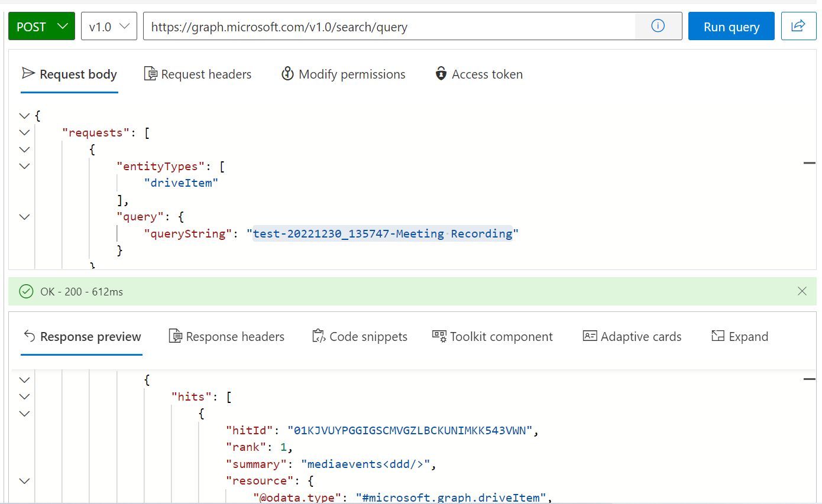Dismiss the OK 200 status message
The width and height of the screenshot is (822, 504).
tap(802, 291)
